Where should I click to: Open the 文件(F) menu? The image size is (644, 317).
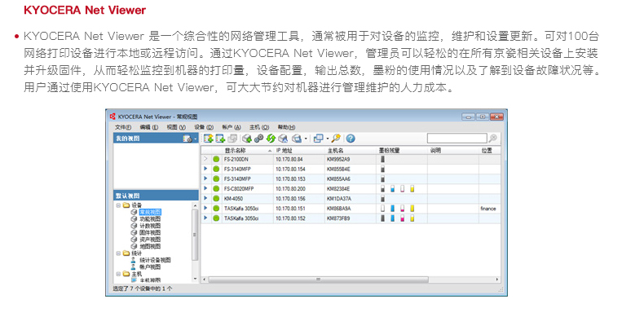[x=123, y=127]
